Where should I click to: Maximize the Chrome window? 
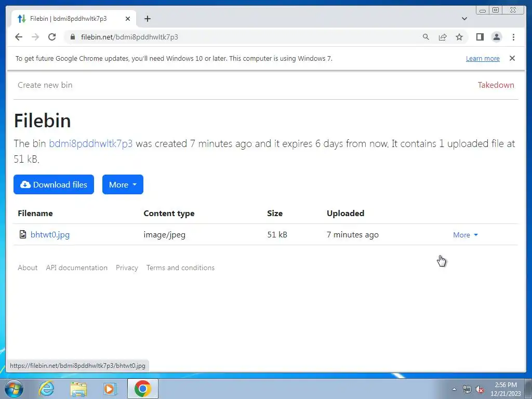coord(495,10)
